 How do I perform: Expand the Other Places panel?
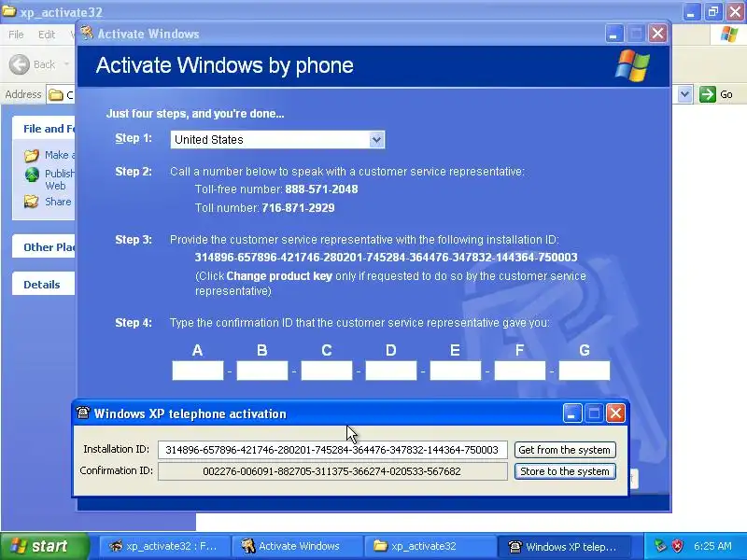44,247
